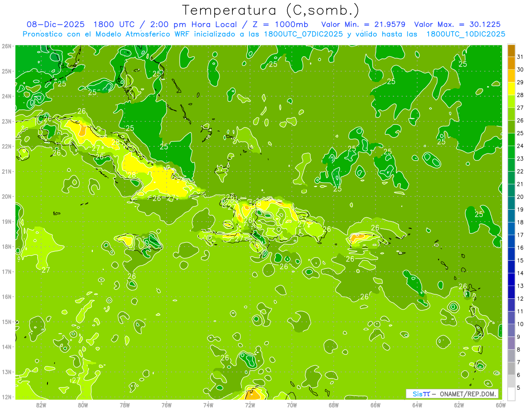Click the 15N latitude axis label

pyautogui.click(x=6, y=322)
